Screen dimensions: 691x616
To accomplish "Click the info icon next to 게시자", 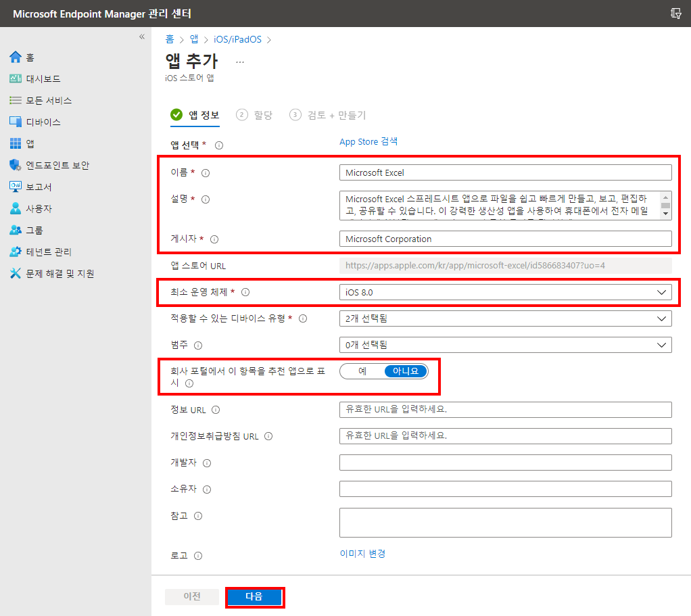I will [x=214, y=239].
